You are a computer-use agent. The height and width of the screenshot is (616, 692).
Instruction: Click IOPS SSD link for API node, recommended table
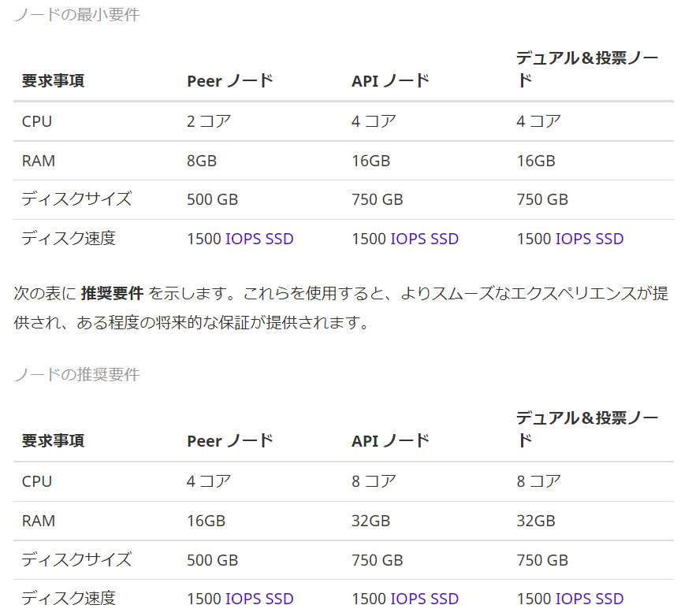[x=424, y=599]
